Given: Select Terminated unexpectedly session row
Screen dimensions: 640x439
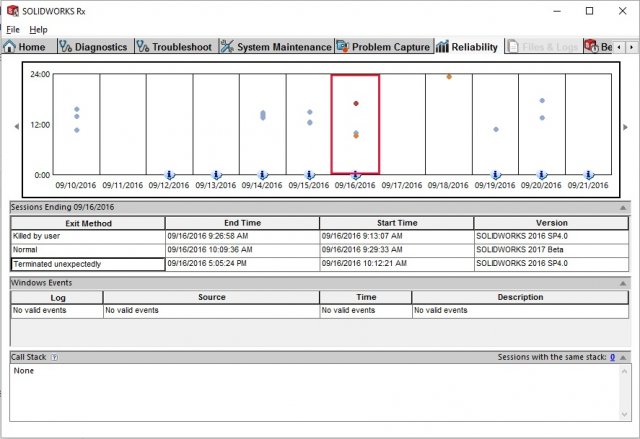Looking at the screenshot, I should click(320, 264).
